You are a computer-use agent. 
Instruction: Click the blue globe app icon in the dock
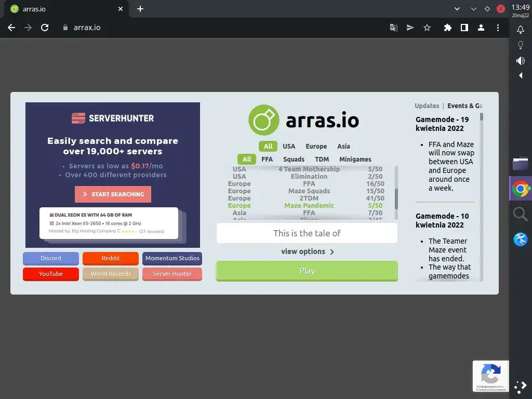point(520,239)
